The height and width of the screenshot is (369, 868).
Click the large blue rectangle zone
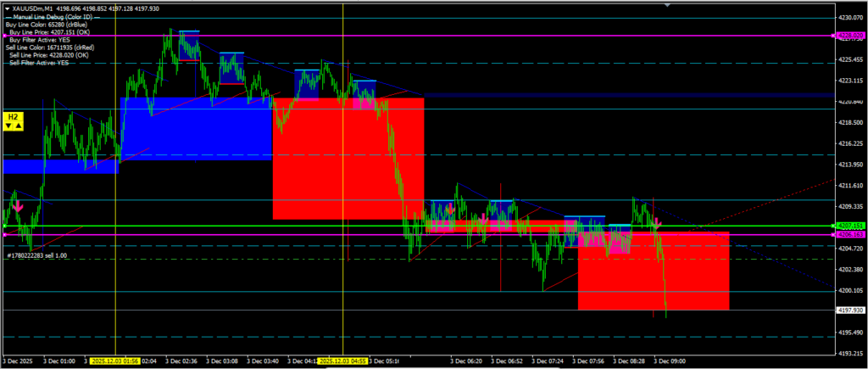(x=195, y=127)
